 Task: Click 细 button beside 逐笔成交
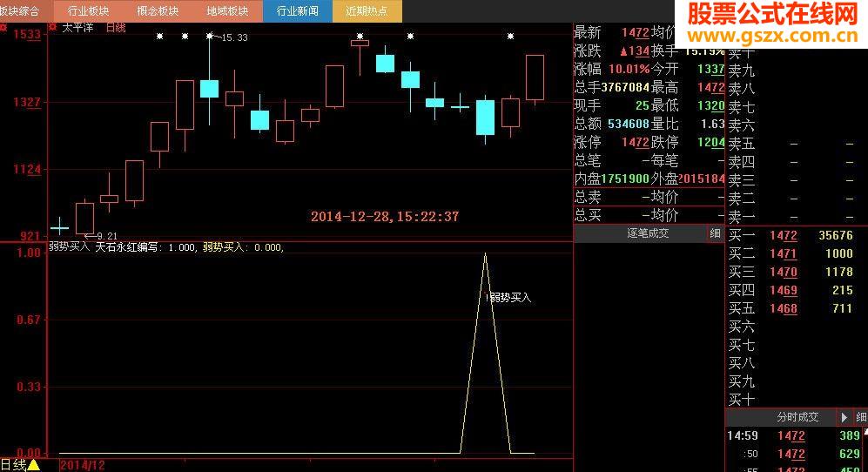[x=715, y=233]
